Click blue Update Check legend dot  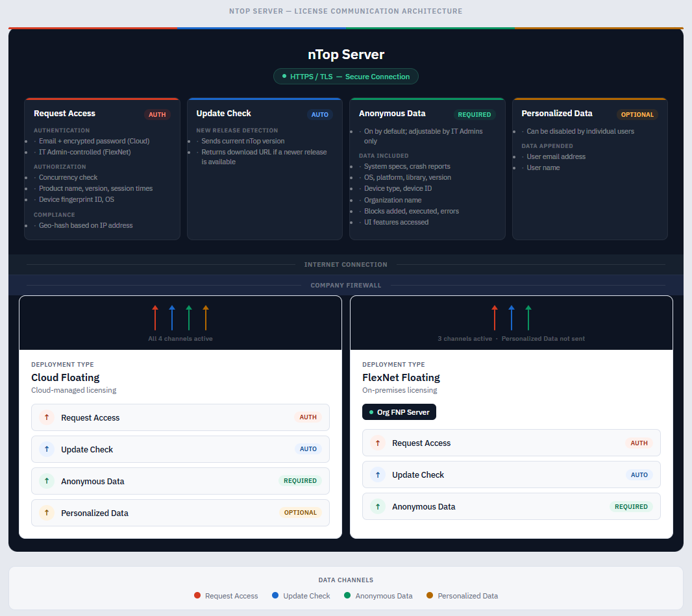[x=275, y=595]
